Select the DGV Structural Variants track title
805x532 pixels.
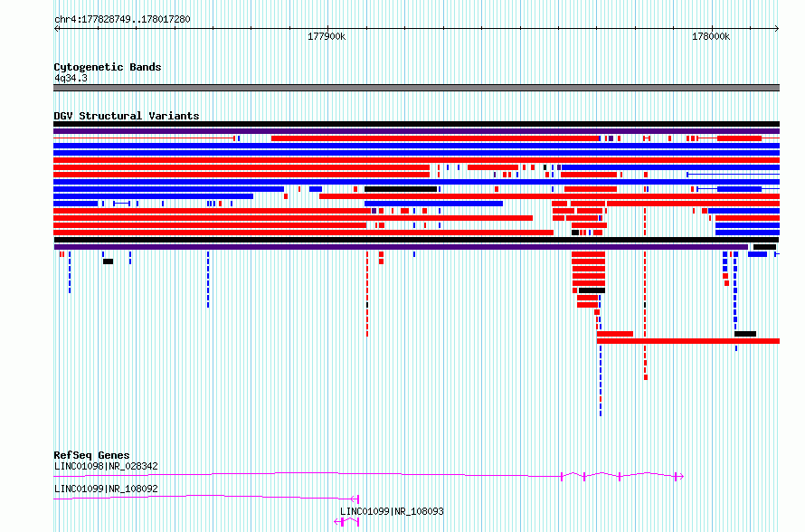click(127, 116)
